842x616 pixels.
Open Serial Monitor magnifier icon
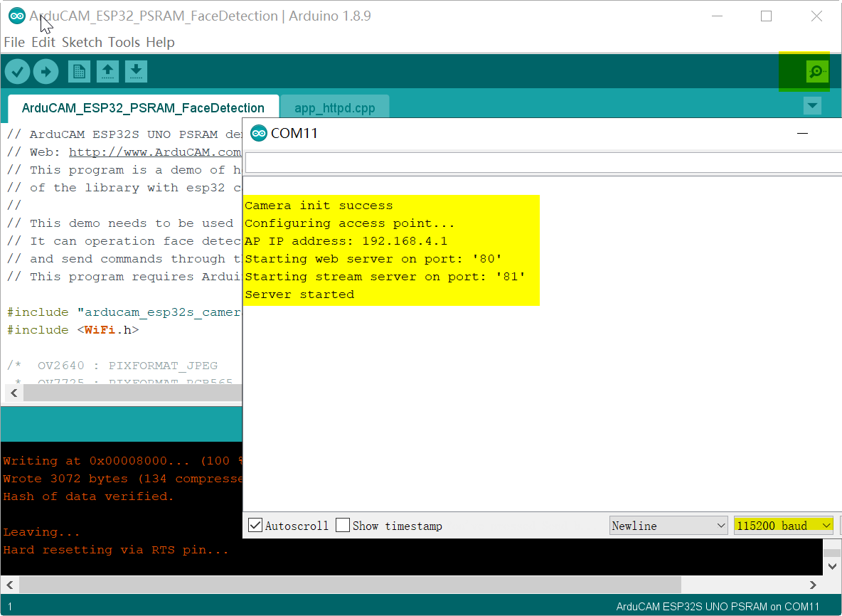[x=817, y=71]
